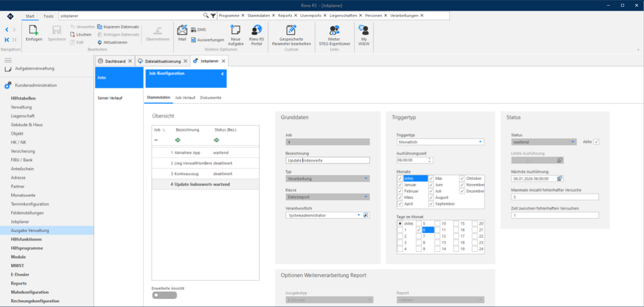Create a Neue Aufgabe
644x307 pixels.
(235, 35)
